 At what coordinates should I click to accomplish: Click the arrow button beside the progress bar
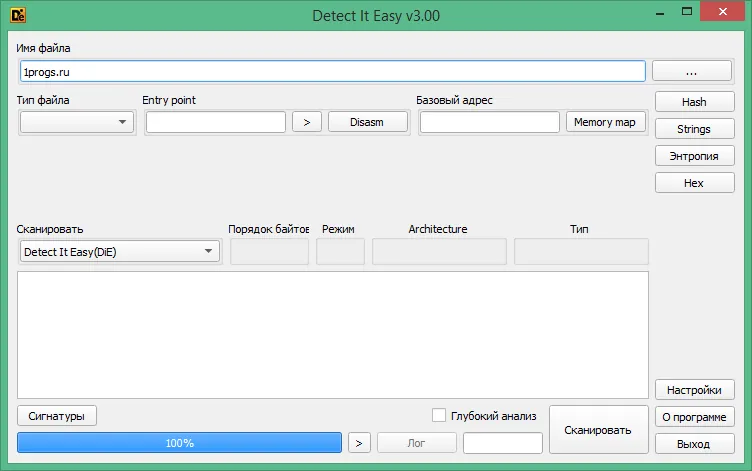359,443
